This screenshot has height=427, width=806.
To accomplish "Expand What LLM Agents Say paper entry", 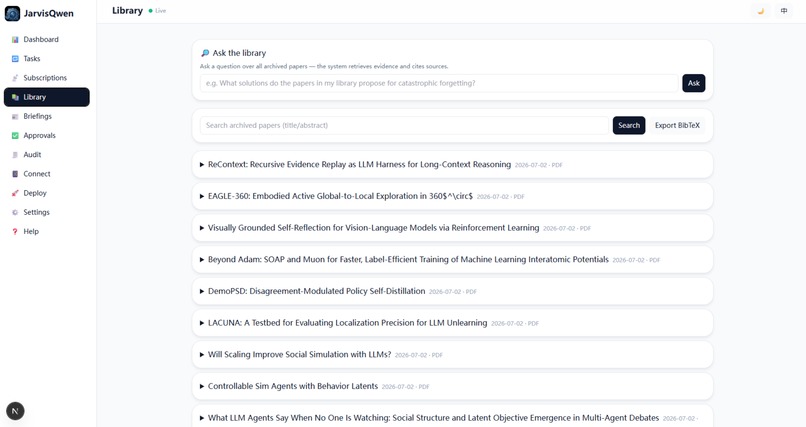I will click(452, 418).
